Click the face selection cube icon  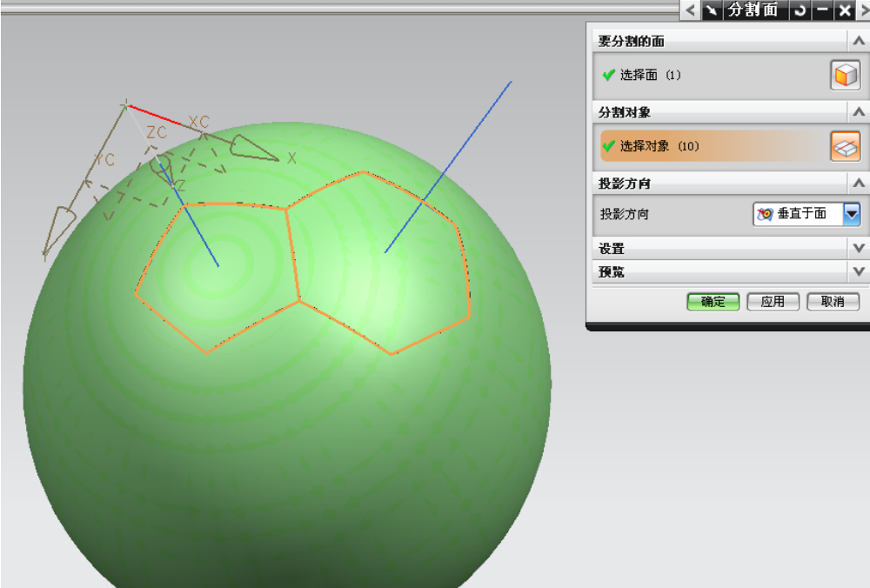(x=845, y=75)
